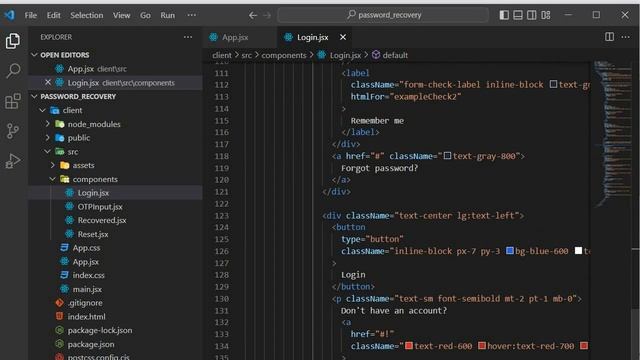640x360 pixels.
Task: Click the "Forgot password?" text on line 119
Action: click(x=380, y=168)
